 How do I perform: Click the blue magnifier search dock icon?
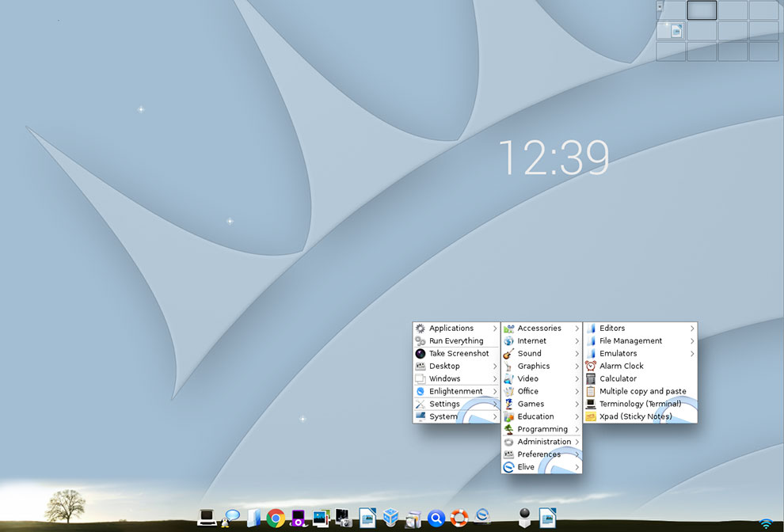click(x=436, y=519)
